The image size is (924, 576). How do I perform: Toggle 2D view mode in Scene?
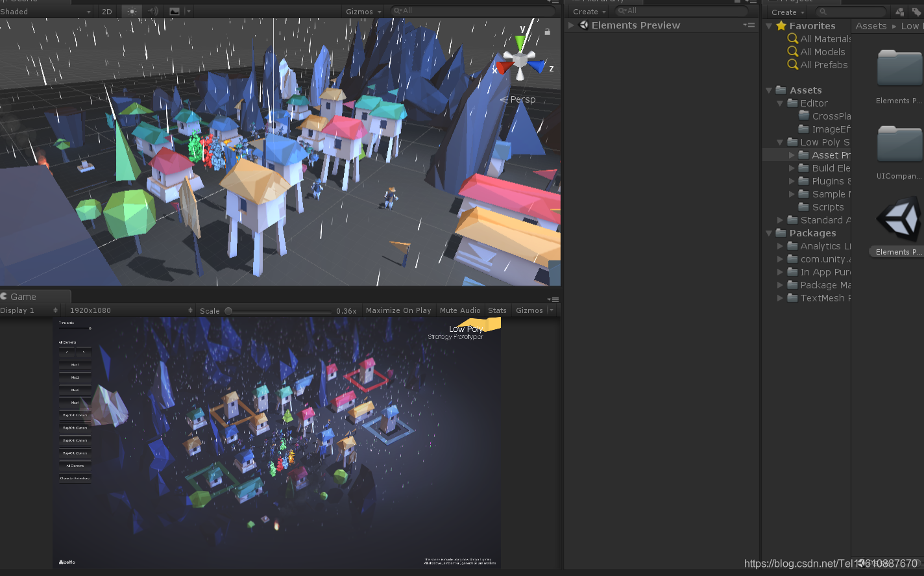pyautogui.click(x=107, y=12)
